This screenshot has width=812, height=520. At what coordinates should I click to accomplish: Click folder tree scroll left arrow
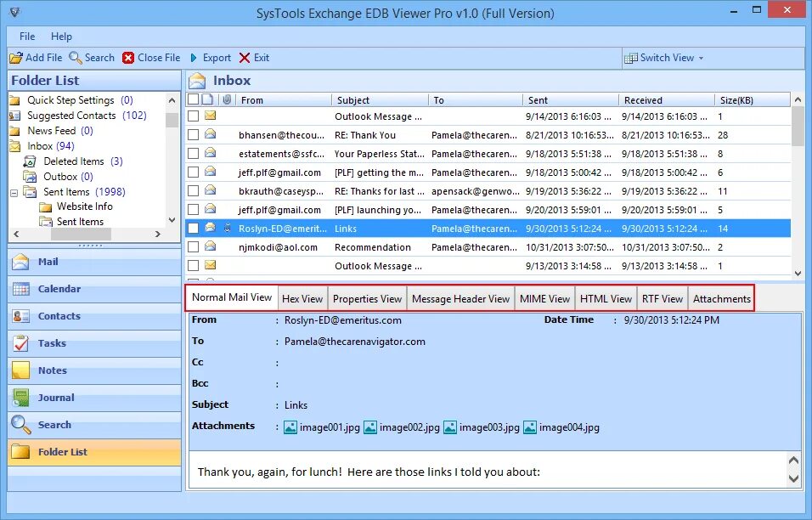(16, 235)
